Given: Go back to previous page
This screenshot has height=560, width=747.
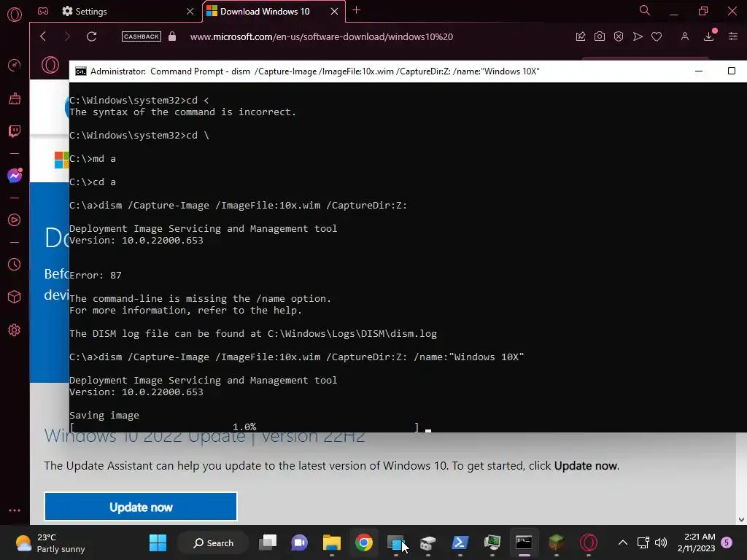Looking at the screenshot, I should (x=43, y=36).
